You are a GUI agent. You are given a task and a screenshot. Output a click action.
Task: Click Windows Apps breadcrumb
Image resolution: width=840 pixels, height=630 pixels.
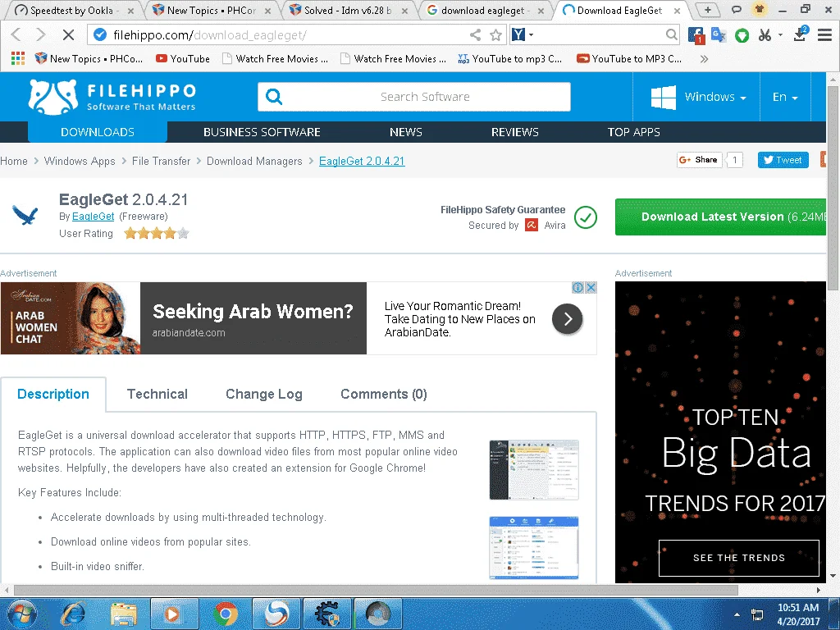(80, 162)
